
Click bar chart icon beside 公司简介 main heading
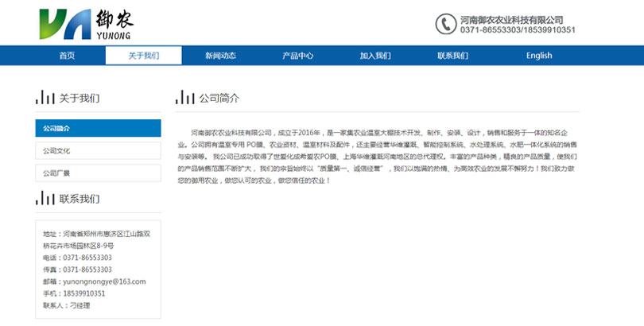(x=184, y=98)
